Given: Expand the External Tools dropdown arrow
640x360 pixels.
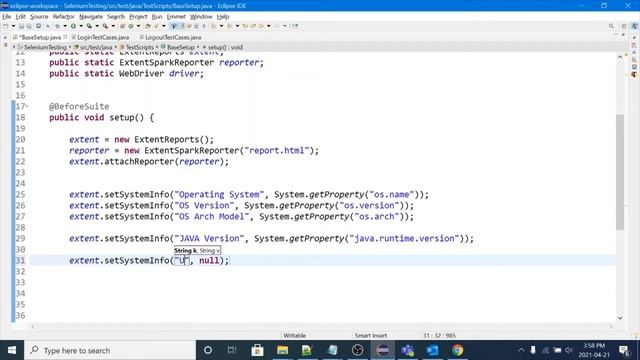Looking at the screenshot, I should (x=113, y=26).
